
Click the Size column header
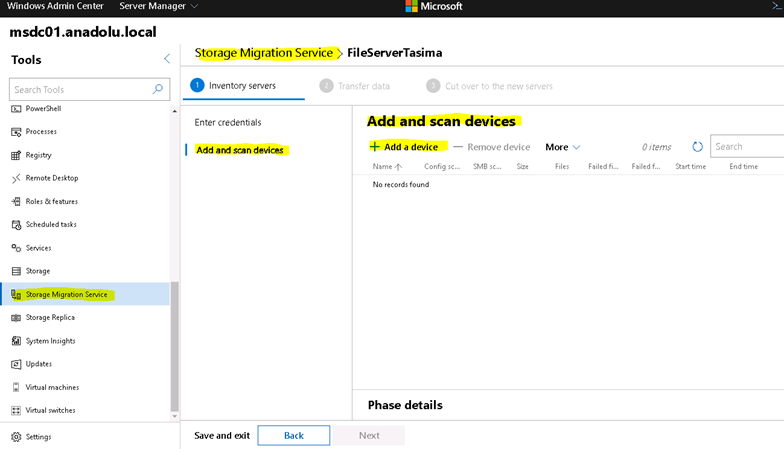(522, 166)
